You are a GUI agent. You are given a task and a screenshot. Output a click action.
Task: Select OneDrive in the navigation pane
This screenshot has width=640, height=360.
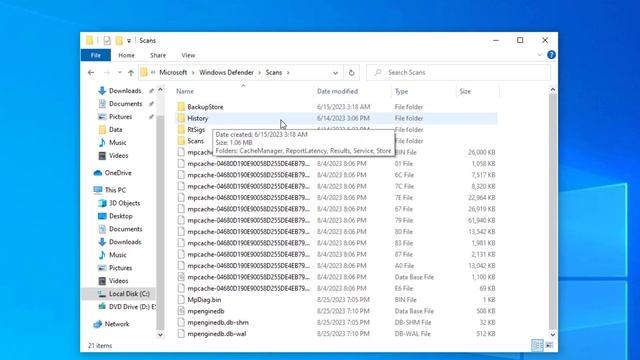118,173
